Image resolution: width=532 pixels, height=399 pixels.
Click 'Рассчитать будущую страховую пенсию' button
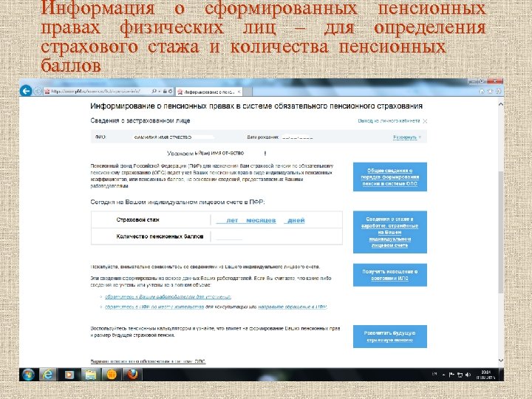point(390,337)
